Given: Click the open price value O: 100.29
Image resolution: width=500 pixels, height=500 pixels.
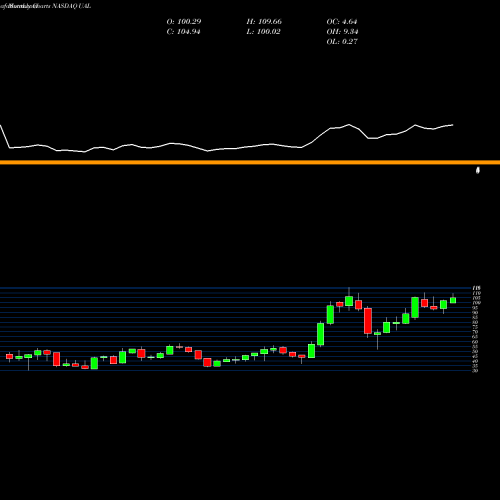Looking at the screenshot, I should point(184,22).
